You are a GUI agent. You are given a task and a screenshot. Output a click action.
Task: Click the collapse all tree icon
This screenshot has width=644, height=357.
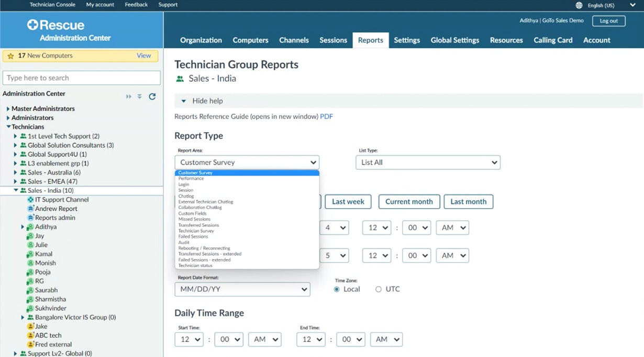pos(140,96)
